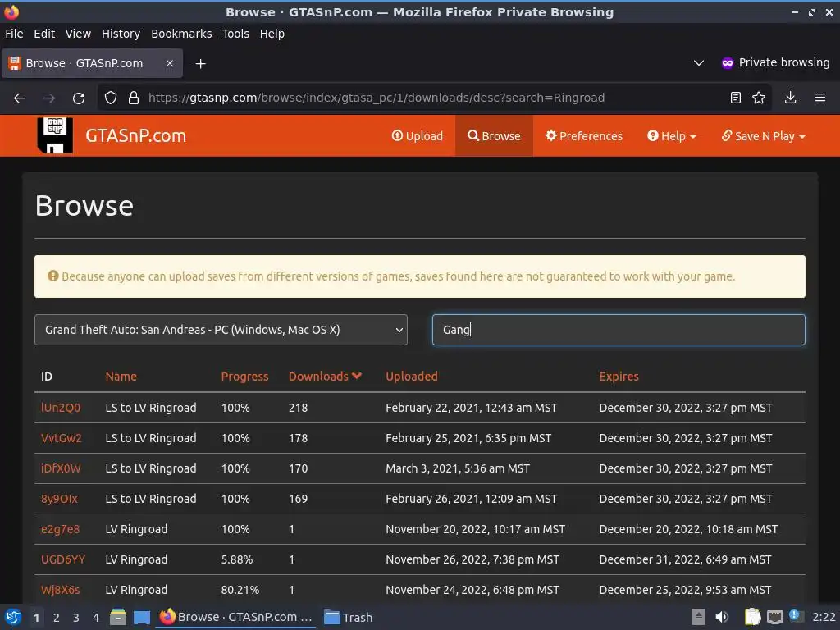
Task: Open save ID Wj8X6s
Action: coord(60,590)
